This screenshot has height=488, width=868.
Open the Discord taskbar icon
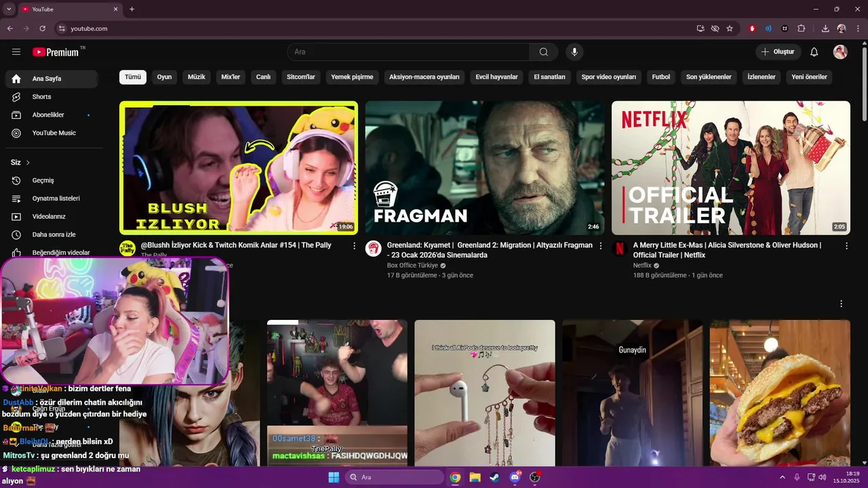pos(515,477)
